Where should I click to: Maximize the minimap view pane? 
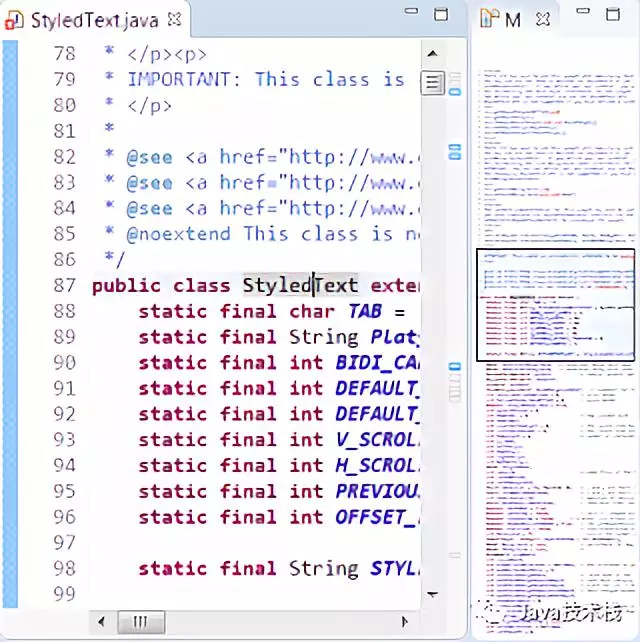click(x=613, y=14)
